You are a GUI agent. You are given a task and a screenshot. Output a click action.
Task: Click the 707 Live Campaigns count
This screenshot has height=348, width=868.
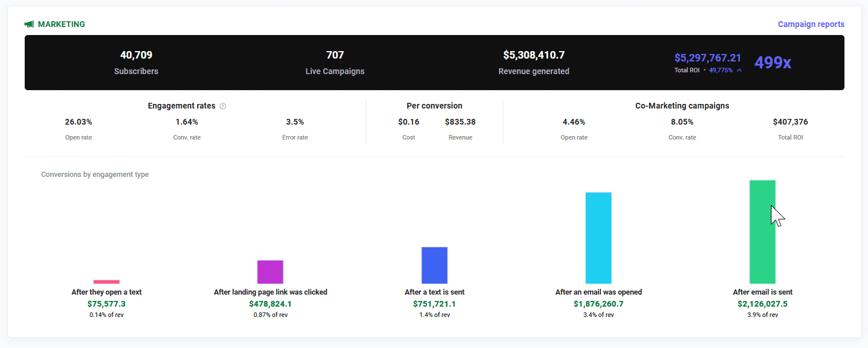(x=335, y=55)
